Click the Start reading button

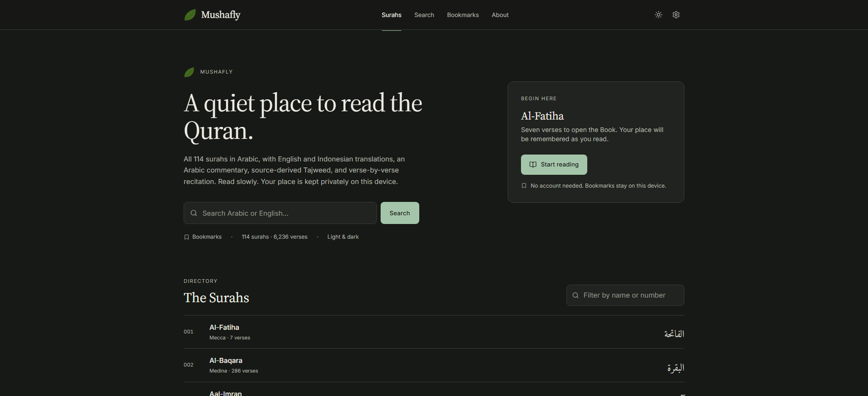554,165
